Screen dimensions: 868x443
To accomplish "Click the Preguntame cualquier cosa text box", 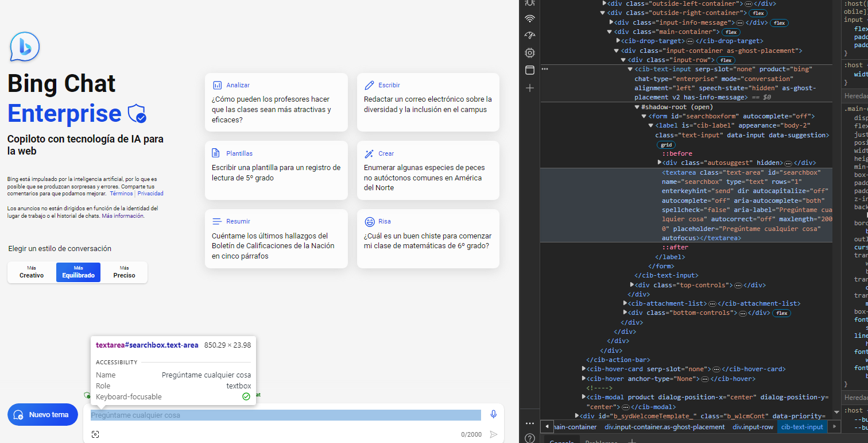I will click(285, 415).
